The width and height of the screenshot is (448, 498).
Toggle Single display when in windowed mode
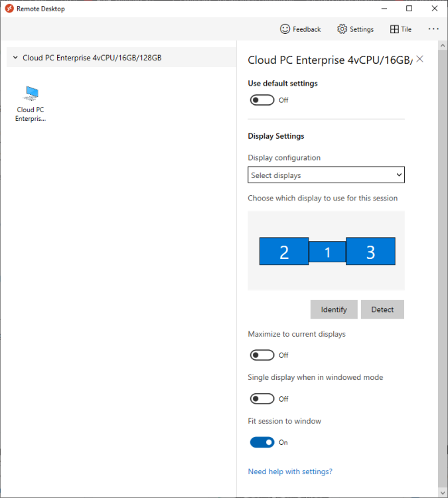pyautogui.click(x=262, y=398)
